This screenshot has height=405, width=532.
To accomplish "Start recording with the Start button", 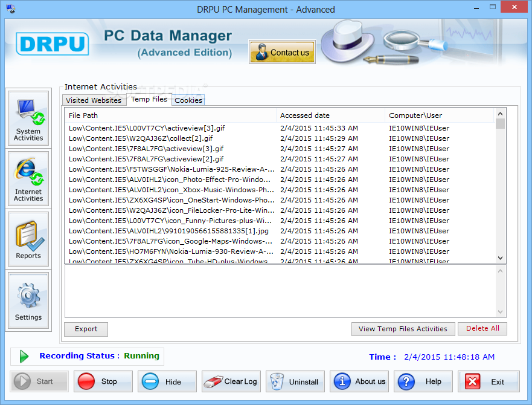I will pyautogui.click(x=39, y=381).
